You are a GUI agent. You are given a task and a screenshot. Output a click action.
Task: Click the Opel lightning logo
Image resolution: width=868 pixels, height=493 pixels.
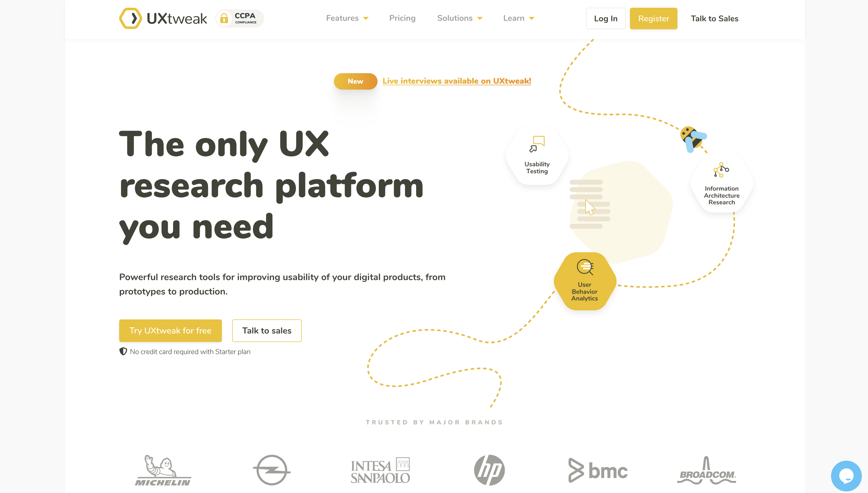coord(271,470)
